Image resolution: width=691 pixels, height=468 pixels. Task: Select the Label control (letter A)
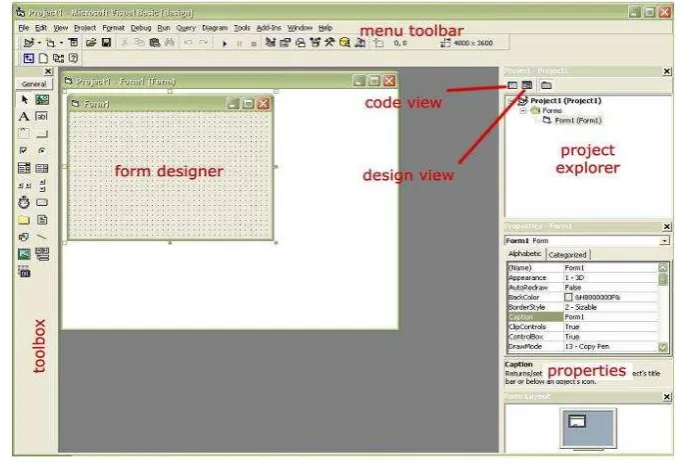click(x=24, y=116)
